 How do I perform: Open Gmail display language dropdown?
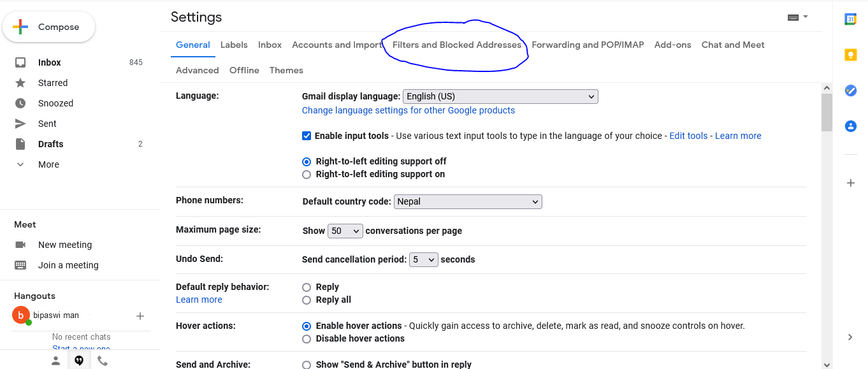pos(500,96)
